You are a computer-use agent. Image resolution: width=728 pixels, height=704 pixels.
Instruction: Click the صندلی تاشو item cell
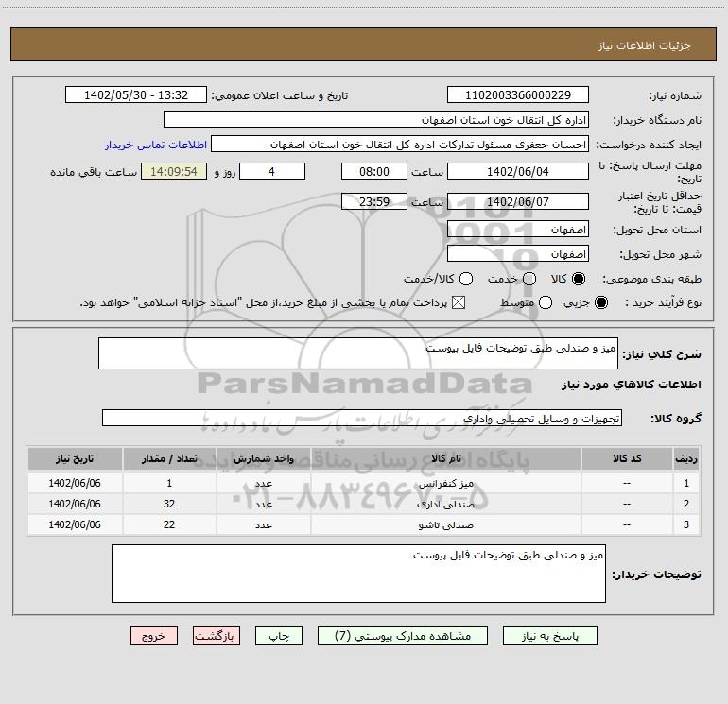pyautogui.click(x=445, y=524)
